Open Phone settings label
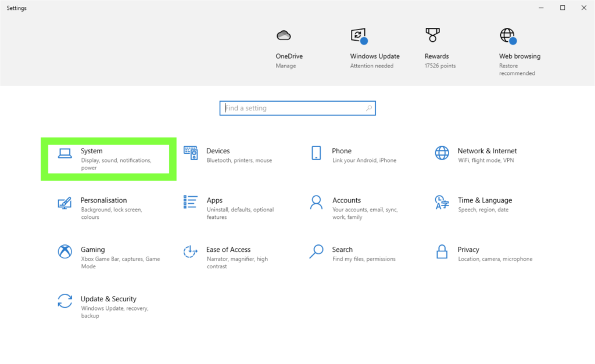The width and height of the screenshot is (595, 364). coord(342,151)
